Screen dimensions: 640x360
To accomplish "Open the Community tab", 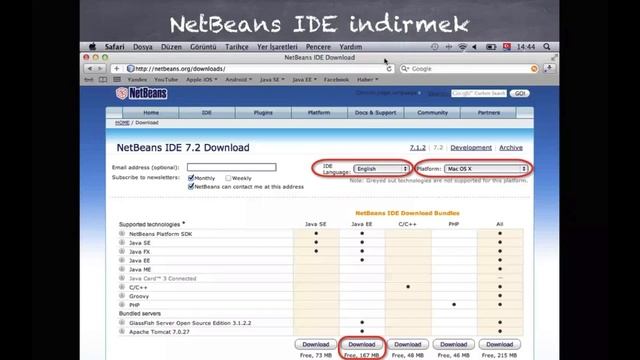I will (x=432, y=113).
